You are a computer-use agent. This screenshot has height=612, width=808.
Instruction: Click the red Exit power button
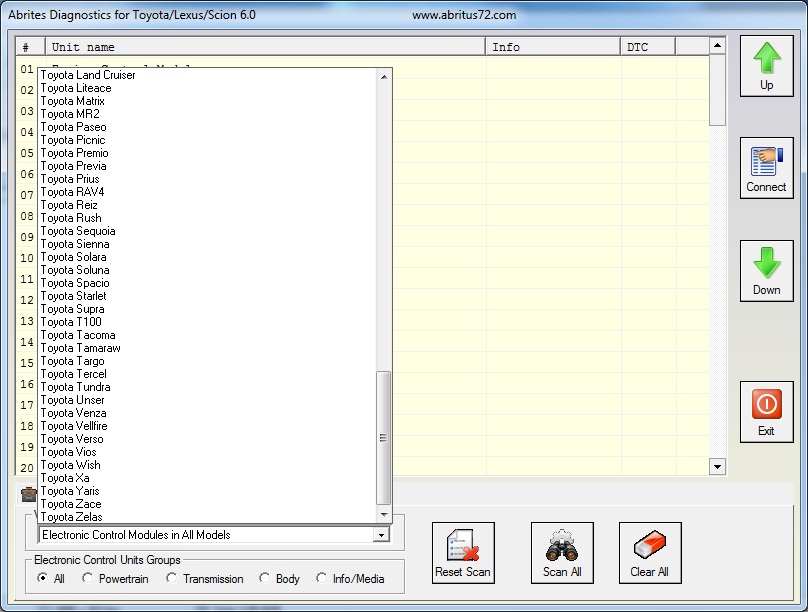point(766,412)
